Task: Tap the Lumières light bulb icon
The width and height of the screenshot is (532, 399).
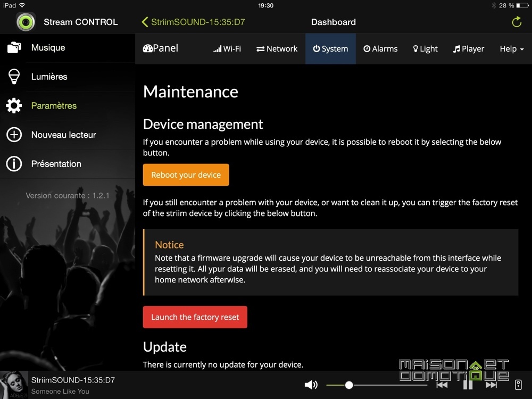Action: point(14,76)
